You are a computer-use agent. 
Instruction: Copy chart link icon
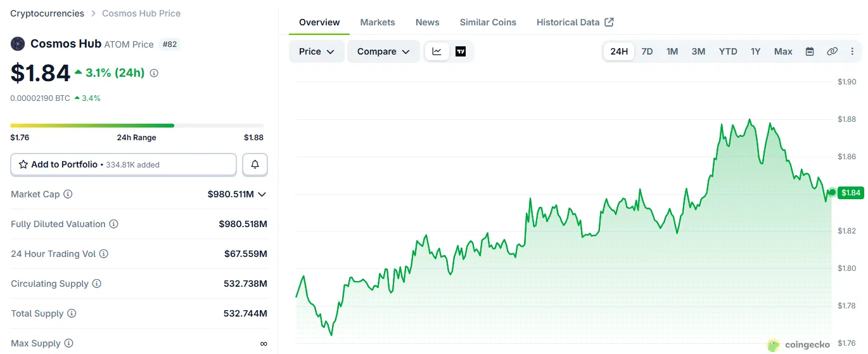pos(833,51)
